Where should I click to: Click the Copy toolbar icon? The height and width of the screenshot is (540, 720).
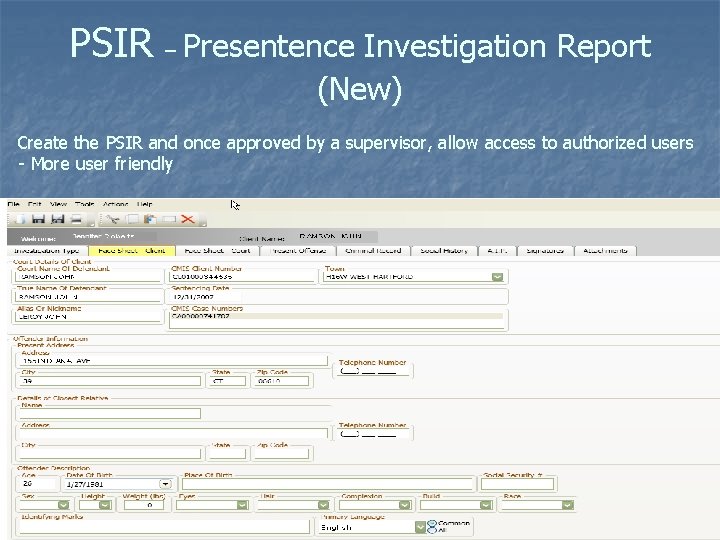coord(132,219)
